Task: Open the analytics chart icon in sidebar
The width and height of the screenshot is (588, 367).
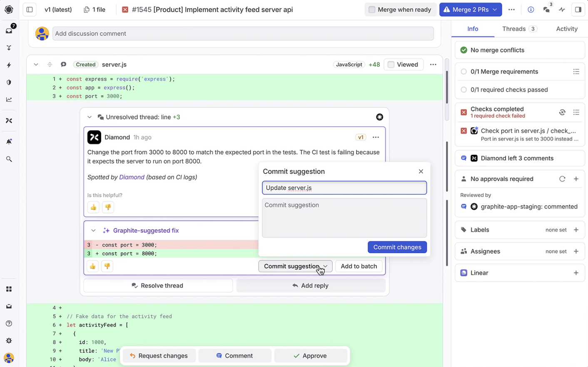Action: [x=9, y=99]
